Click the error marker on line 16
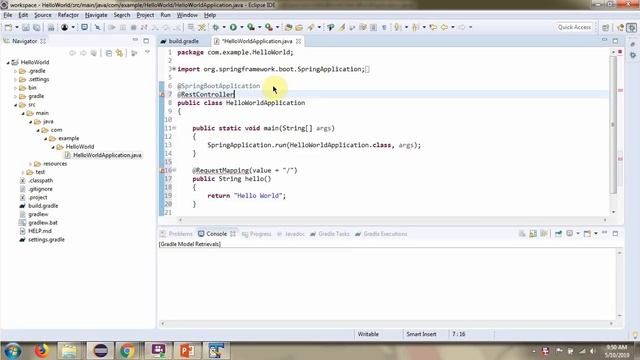The width and height of the screenshot is (640, 360). 162,171
